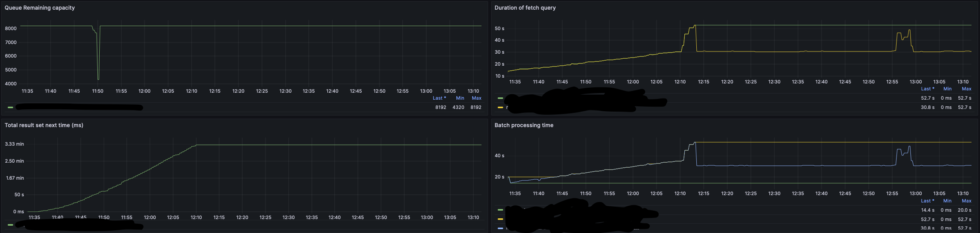Click the 13:00 time label on Duration of fetch query axis
The width and height of the screenshot is (980, 233).
(915, 82)
